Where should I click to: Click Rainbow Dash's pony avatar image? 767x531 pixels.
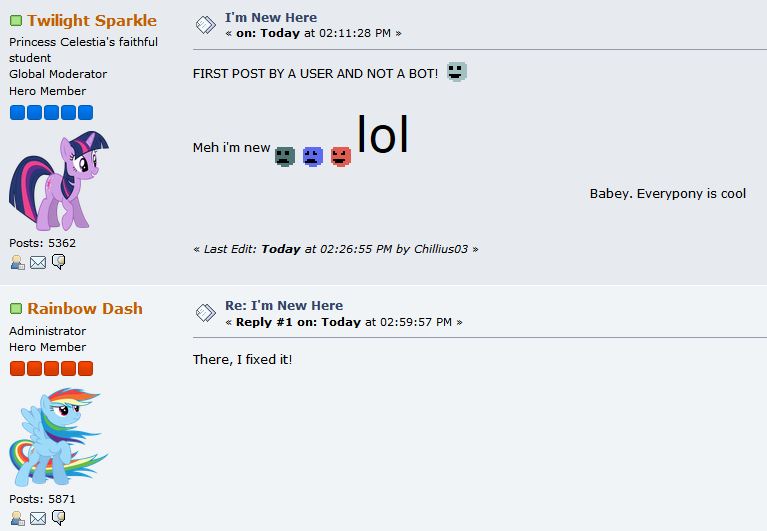(59, 437)
